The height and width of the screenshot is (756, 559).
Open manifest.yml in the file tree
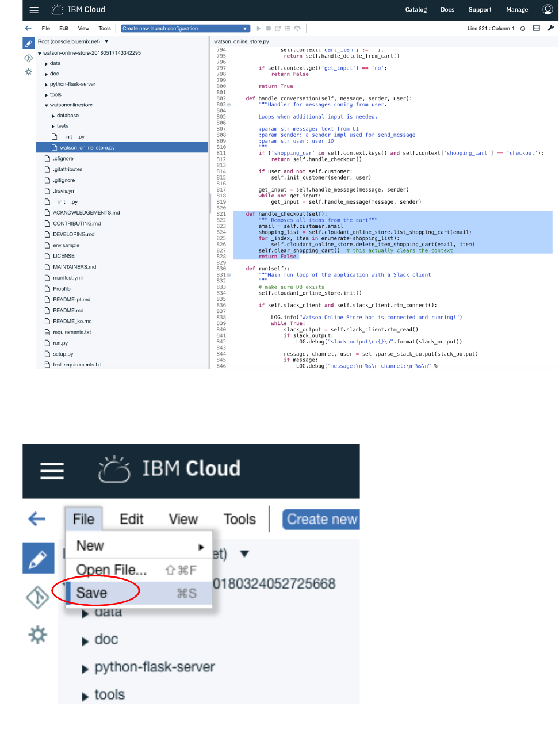pyautogui.click(x=68, y=278)
